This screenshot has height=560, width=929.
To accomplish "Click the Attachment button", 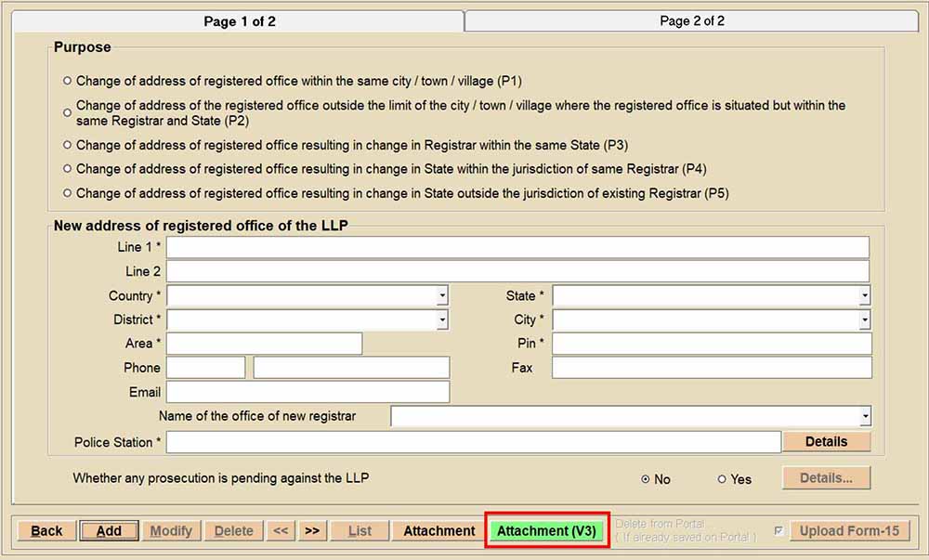I will [438, 531].
